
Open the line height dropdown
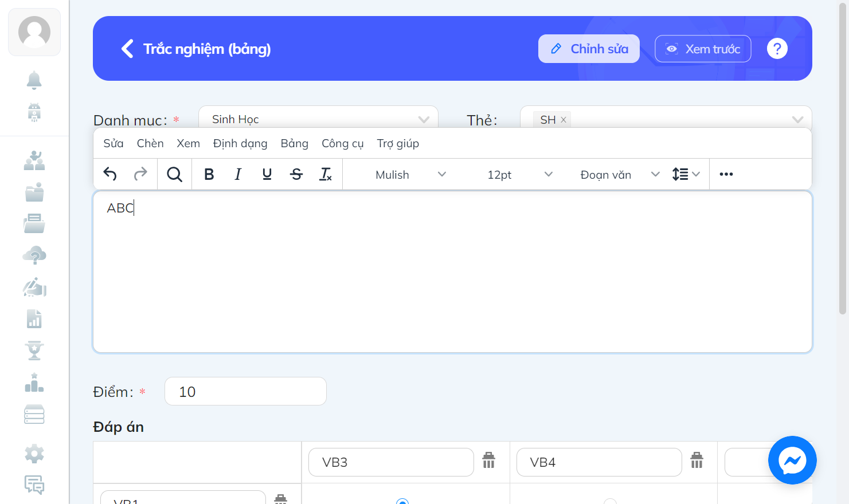686,174
